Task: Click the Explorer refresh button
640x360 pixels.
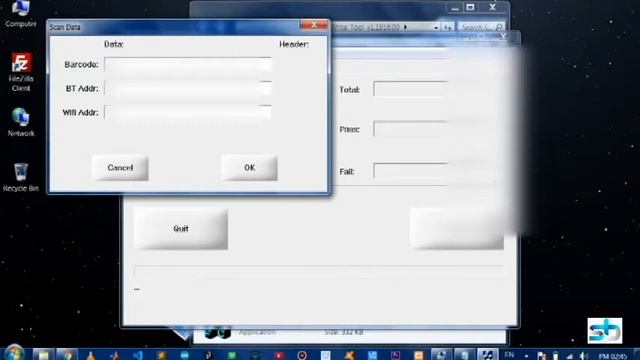Action: coord(448,27)
